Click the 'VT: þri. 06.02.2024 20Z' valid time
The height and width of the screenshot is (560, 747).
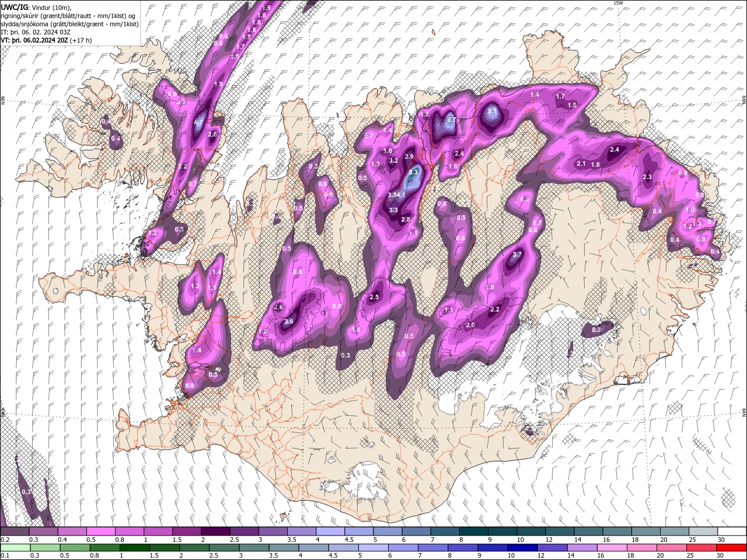34,40
